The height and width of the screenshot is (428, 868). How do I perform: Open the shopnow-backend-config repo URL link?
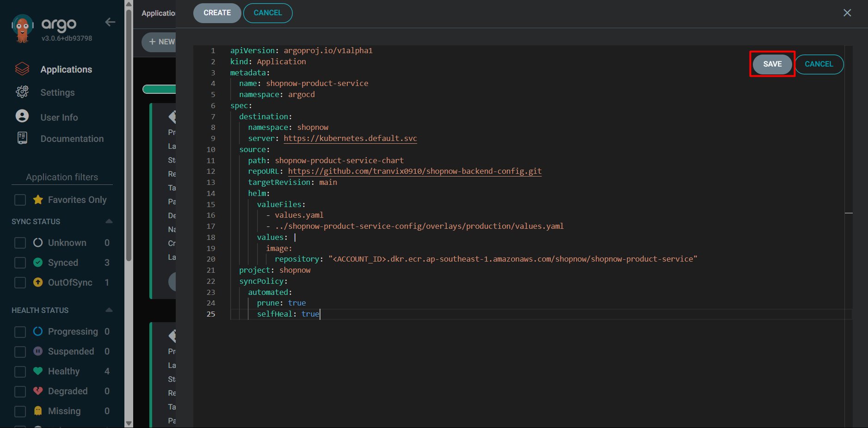point(414,171)
